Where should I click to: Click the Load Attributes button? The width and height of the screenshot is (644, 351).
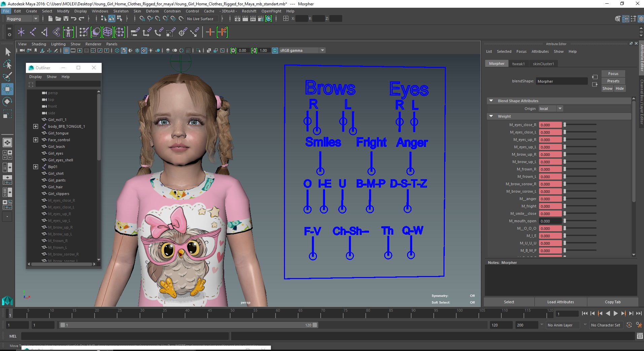tap(561, 302)
